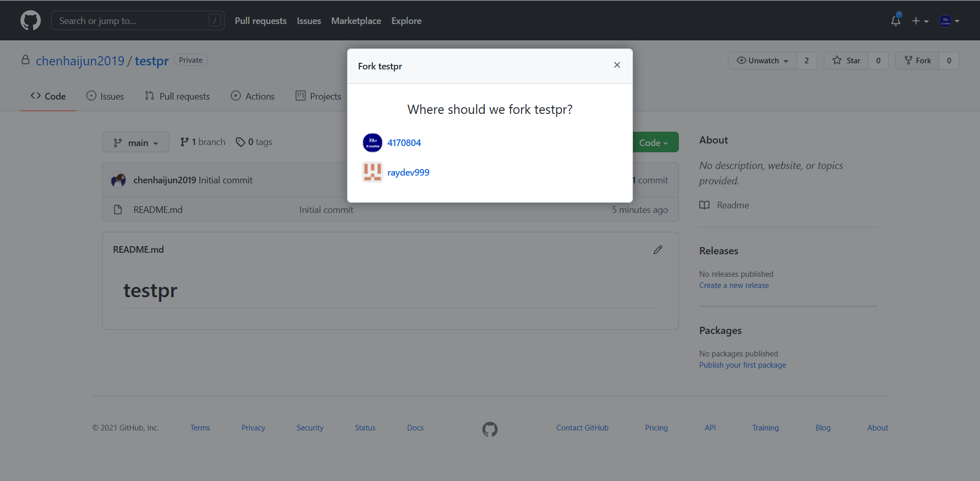The image size is (980, 481).
Task: Click the Fork button
Action: 917,61
